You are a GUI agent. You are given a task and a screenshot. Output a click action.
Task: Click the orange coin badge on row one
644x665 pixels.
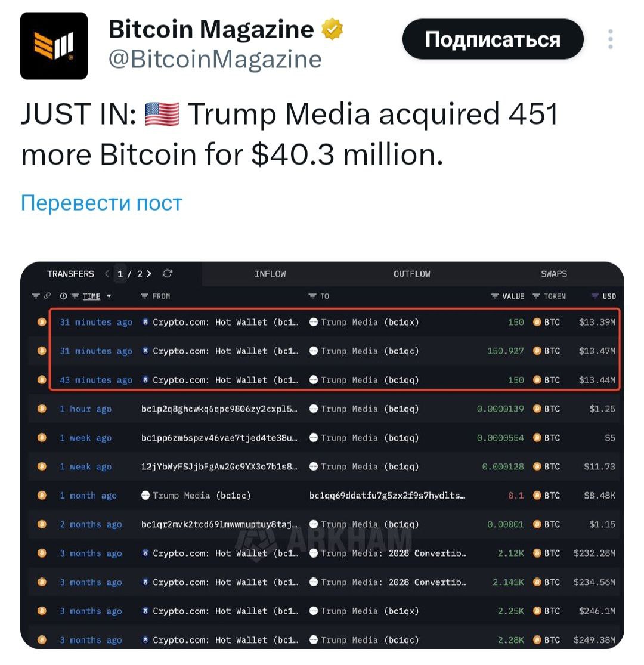pos(42,322)
